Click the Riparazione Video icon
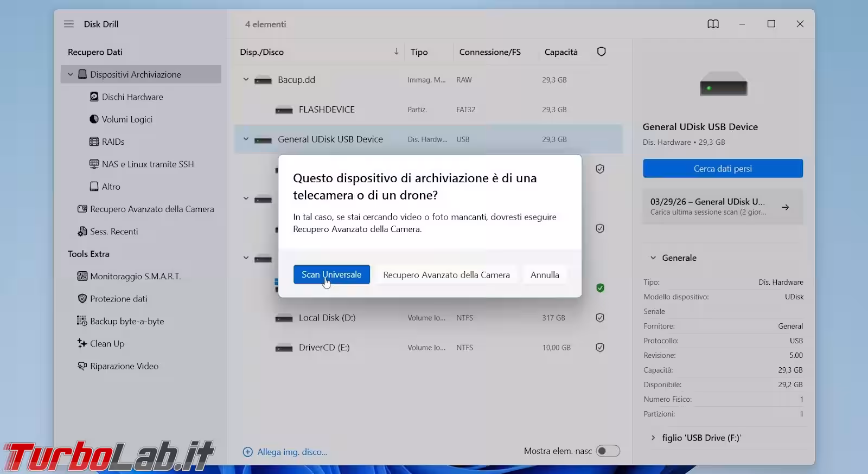Screen dimensions: 868x474 [x=82, y=366]
